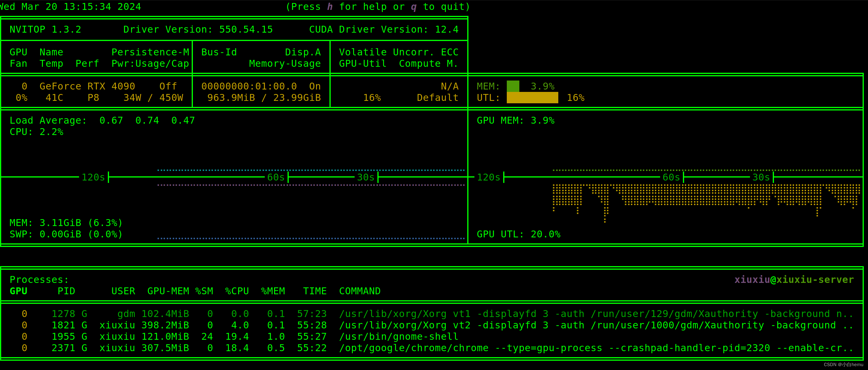
Task: Click the gnome-shell process row
Action: (x=398, y=336)
